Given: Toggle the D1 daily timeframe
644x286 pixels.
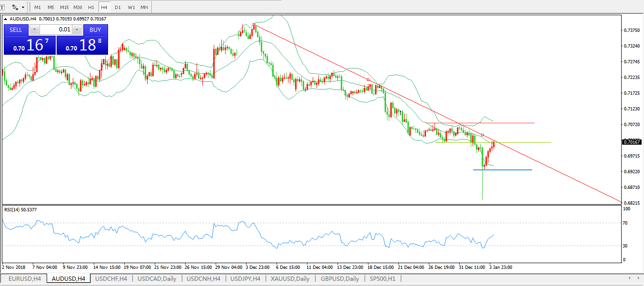Looking at the screenshot, I should 118,8.
